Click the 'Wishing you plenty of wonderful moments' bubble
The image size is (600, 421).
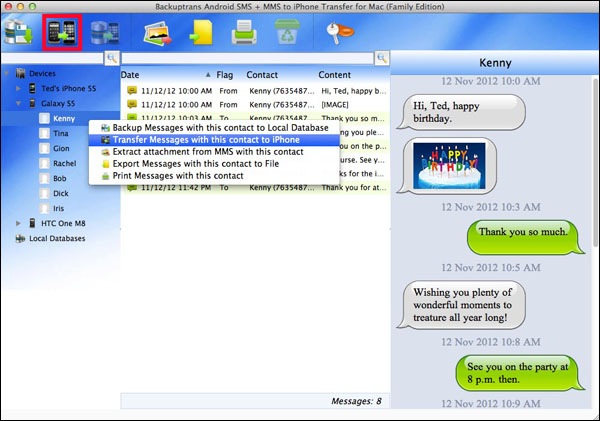pos(461,305)
